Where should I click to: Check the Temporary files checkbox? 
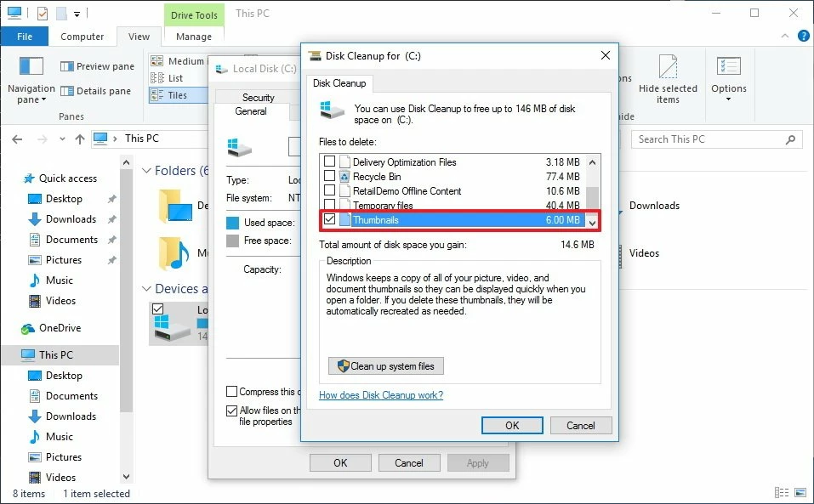[x=330, y=204]
